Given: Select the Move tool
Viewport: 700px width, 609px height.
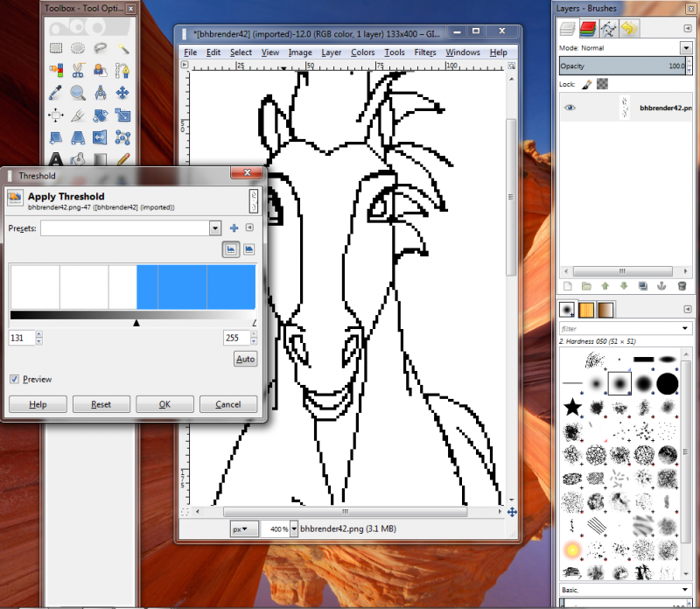Looking at the screenshot, I should click(x=122, y=93).
